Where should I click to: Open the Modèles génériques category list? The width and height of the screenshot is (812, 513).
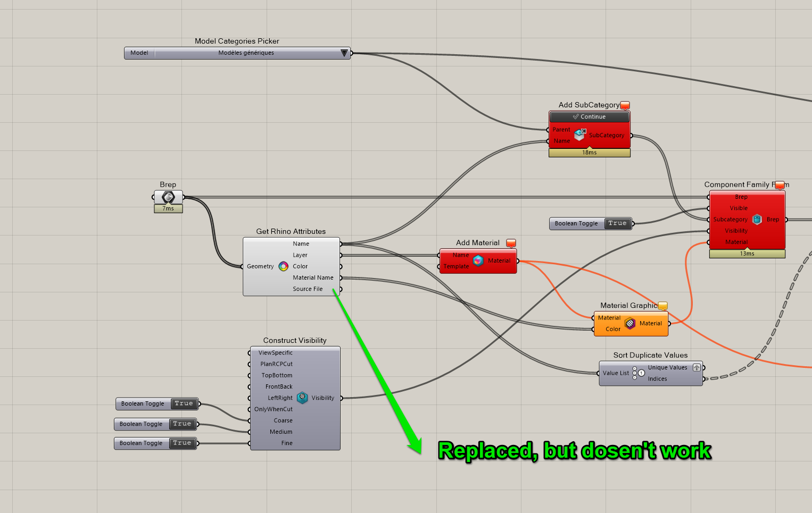click(246, 53)
